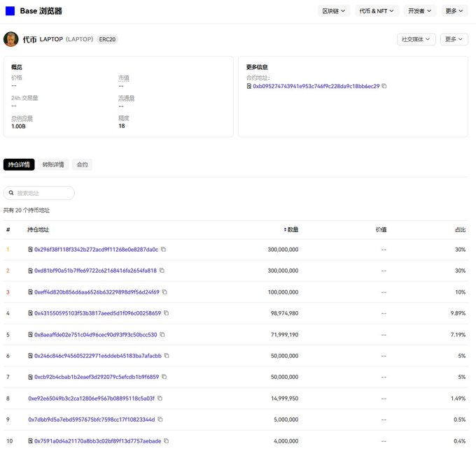This screenshot has width=476, height=451.
Task: Copy holder address 0x296f38f1...da0c
Action: (163, 250)
